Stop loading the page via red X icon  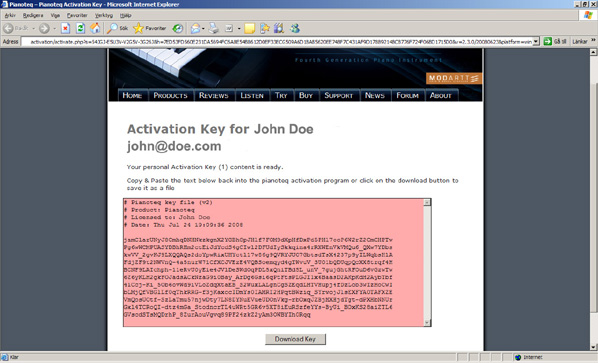tap(65, 28)
